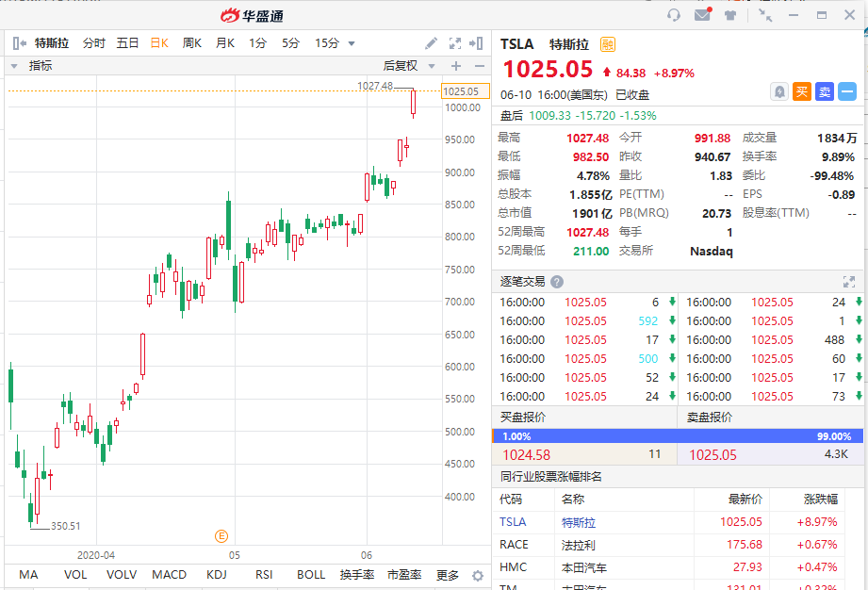Open the messages envelope icon
Screen dimensions: 868x590
click(702, 14)
